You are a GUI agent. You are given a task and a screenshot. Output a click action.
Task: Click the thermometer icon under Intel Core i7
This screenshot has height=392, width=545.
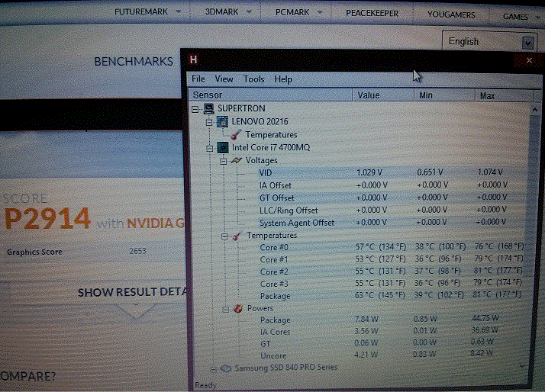click(x=237, y=236)
